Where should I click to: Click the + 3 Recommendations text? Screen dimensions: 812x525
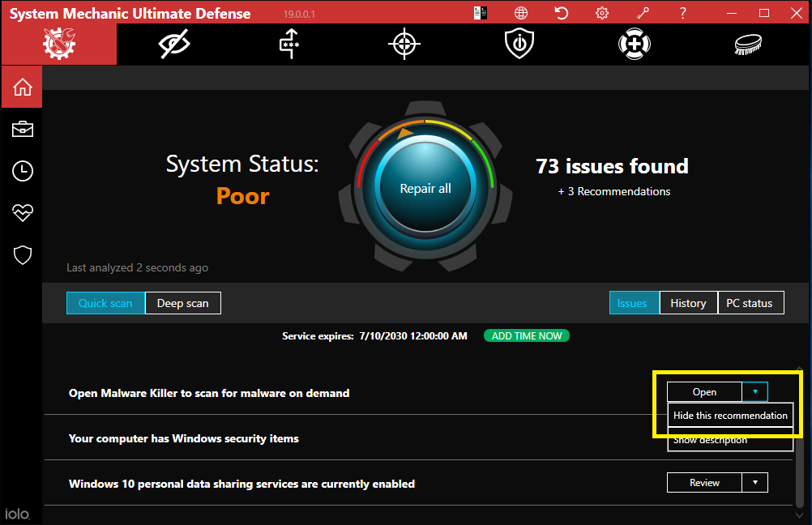pos(613,191)
